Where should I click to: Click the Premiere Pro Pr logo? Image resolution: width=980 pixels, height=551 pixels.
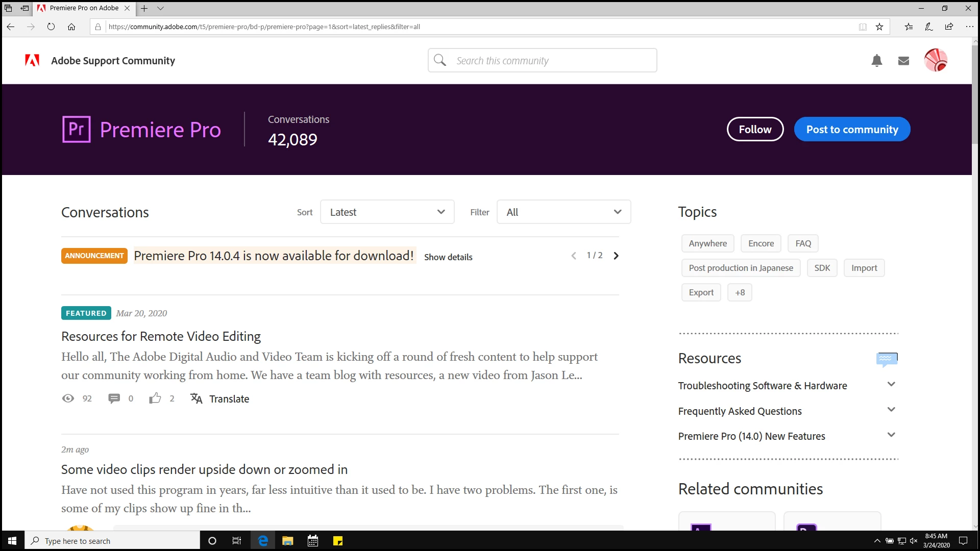[77, 129]
